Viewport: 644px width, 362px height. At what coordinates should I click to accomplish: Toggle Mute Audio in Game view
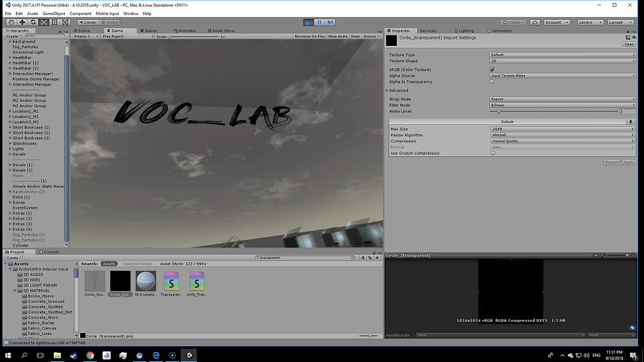[x=338, y=36]
